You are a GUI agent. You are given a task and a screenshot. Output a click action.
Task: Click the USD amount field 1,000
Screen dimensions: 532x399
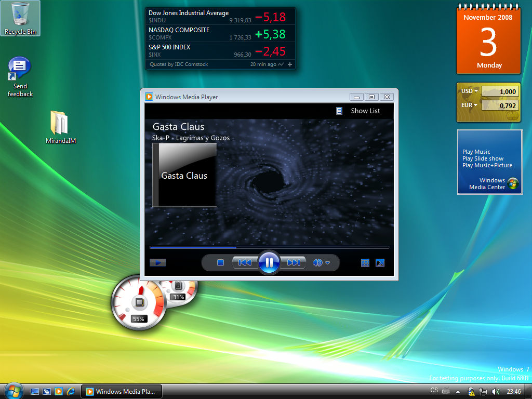pyautogui.click(x=500, y=91)
